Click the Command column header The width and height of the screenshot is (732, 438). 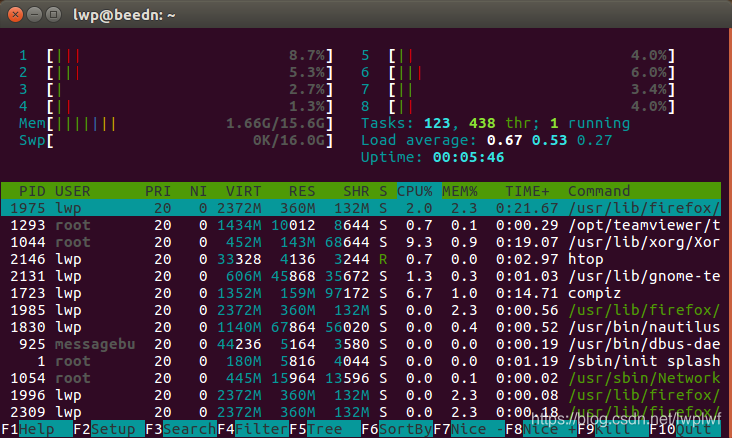click(x=599, y=191)
